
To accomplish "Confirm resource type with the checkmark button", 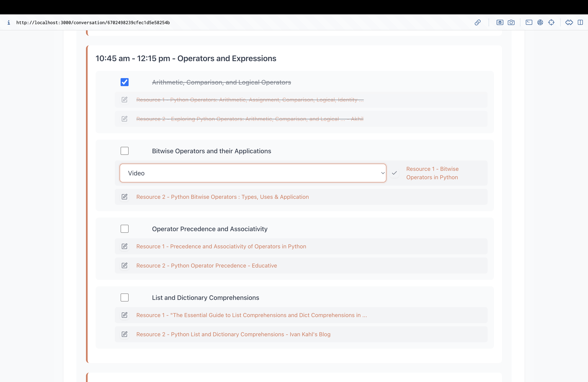I will pyautogui.click(x=394, y=173).
